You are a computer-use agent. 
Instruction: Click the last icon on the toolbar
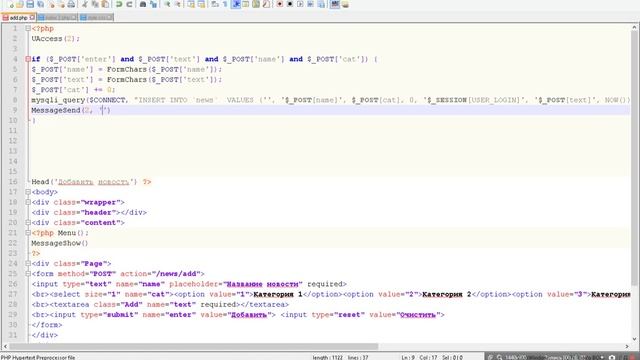pyautogui.click(x=345, y=4)
